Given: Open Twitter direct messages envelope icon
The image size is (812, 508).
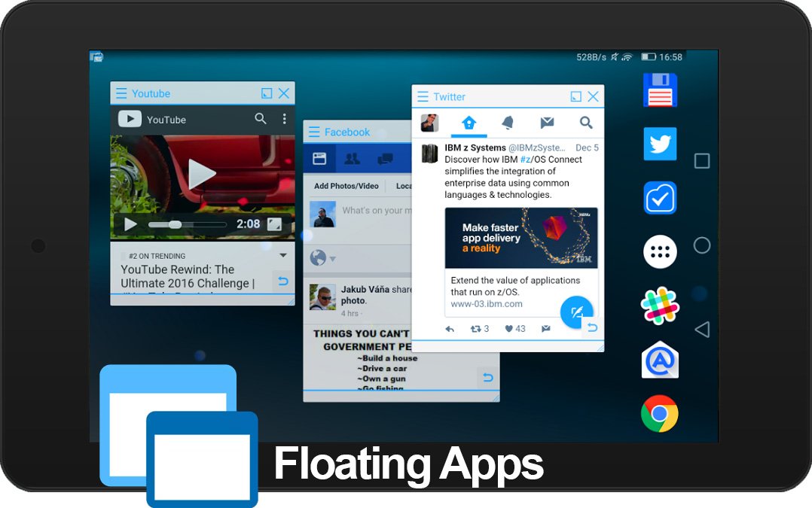Looking at the screenshot, I should (x=546, y=122).
